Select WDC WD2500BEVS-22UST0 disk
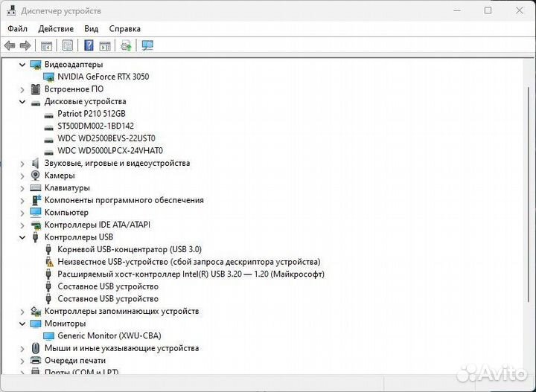Viewport: 536px width, 392px height. (106, 138)
